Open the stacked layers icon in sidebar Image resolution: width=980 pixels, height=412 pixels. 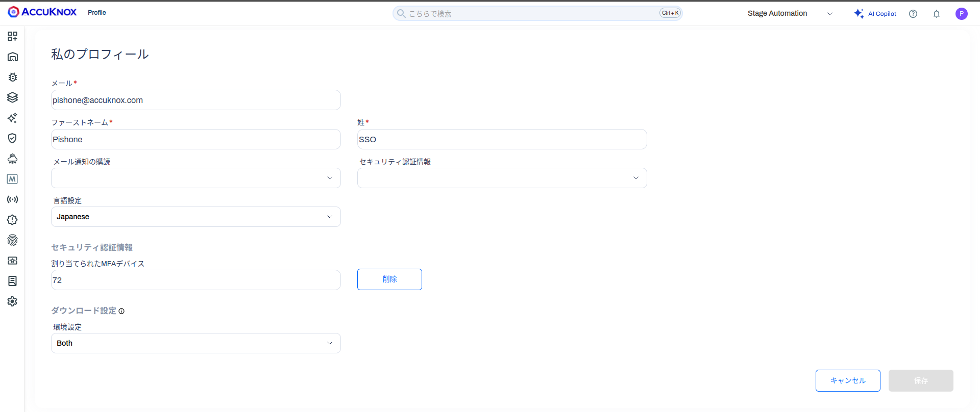click(12, 97)
